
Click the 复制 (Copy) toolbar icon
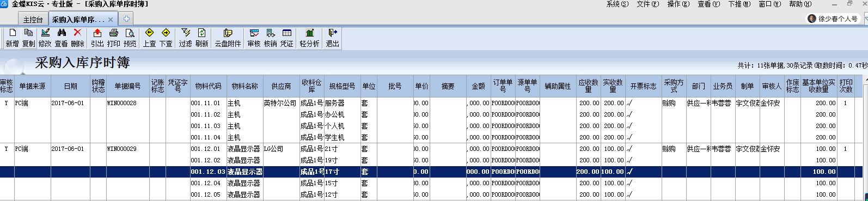pyautogui.click(x=29, y=38)
